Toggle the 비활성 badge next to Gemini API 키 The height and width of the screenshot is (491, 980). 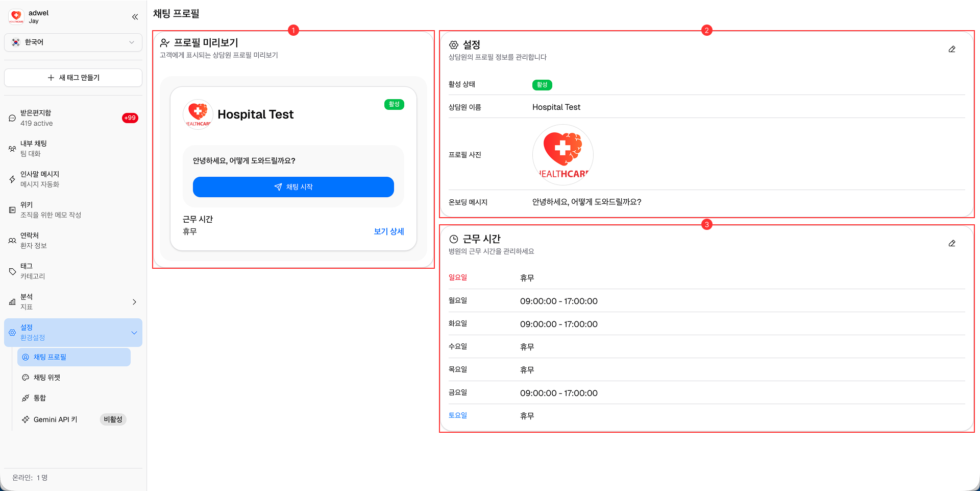[113, 419]
